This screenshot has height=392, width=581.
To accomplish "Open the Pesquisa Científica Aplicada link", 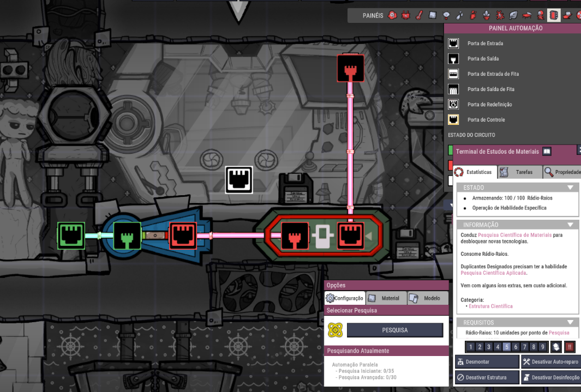I will point(493,273).
